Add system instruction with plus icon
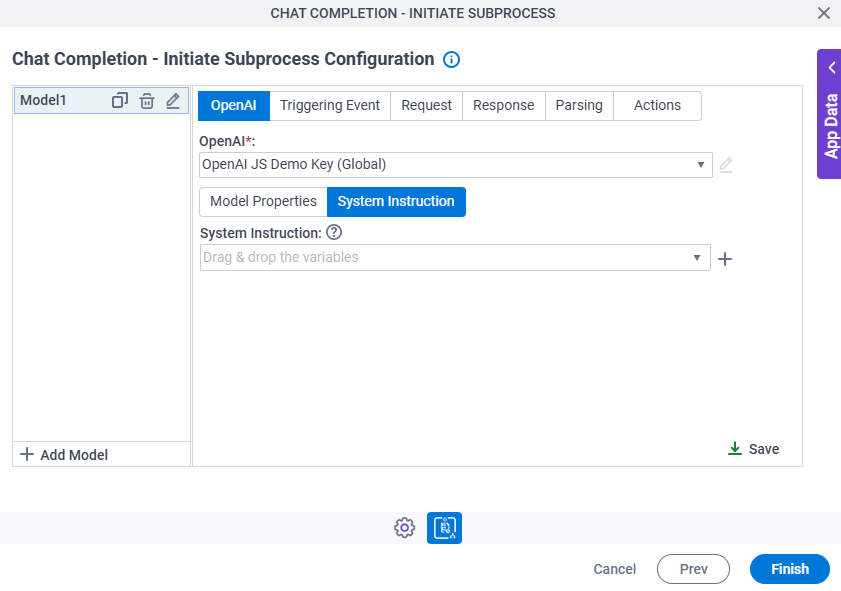The width and height of the screenshot is (841, 591). (725, 259)
